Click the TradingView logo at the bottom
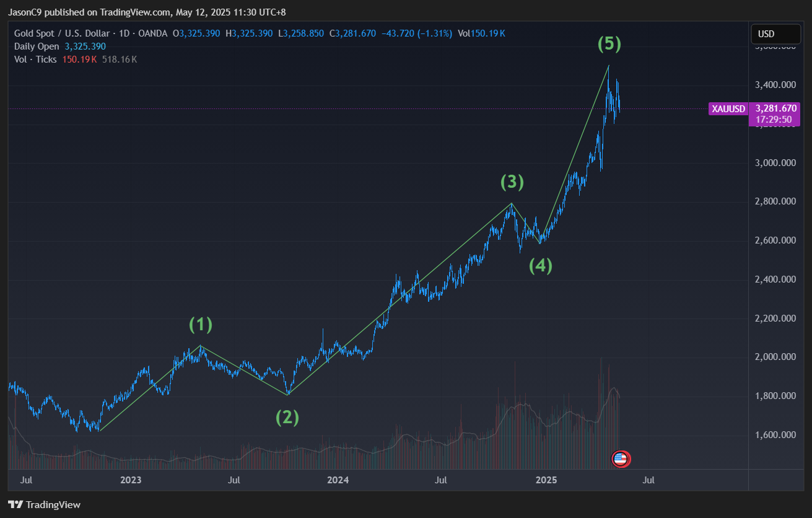 [44, 505]
